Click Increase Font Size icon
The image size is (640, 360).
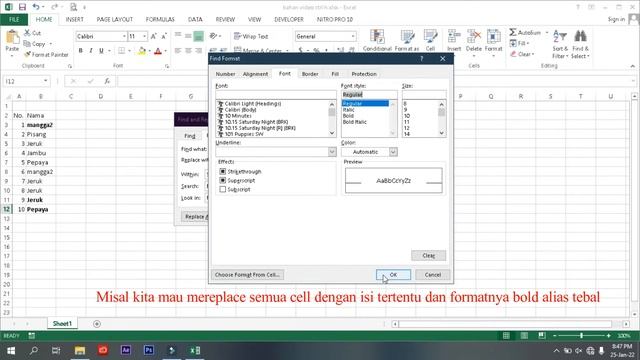pyautogui.click(x=153, y=36)
